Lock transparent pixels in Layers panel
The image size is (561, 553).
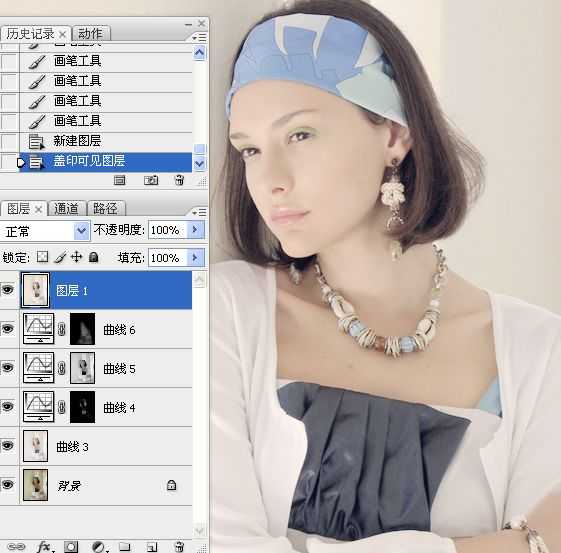43,257
